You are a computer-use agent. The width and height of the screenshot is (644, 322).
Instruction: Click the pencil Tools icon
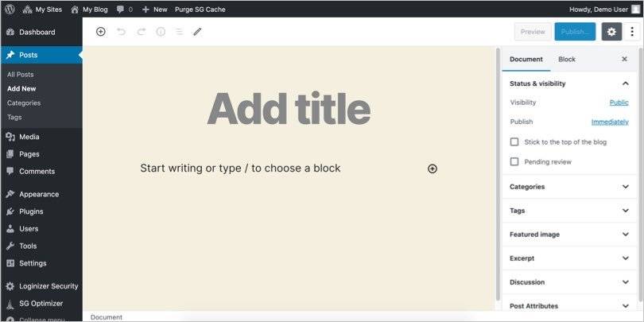[198, 32]
